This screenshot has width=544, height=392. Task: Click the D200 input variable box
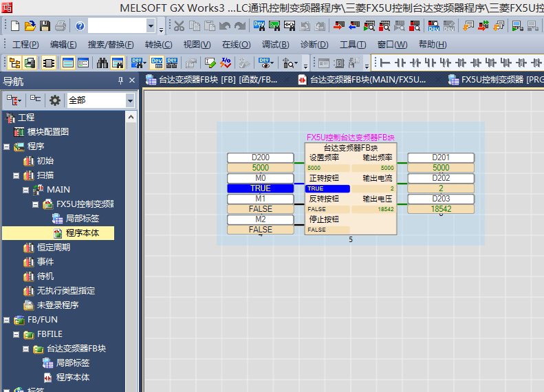tap(261, 157)
